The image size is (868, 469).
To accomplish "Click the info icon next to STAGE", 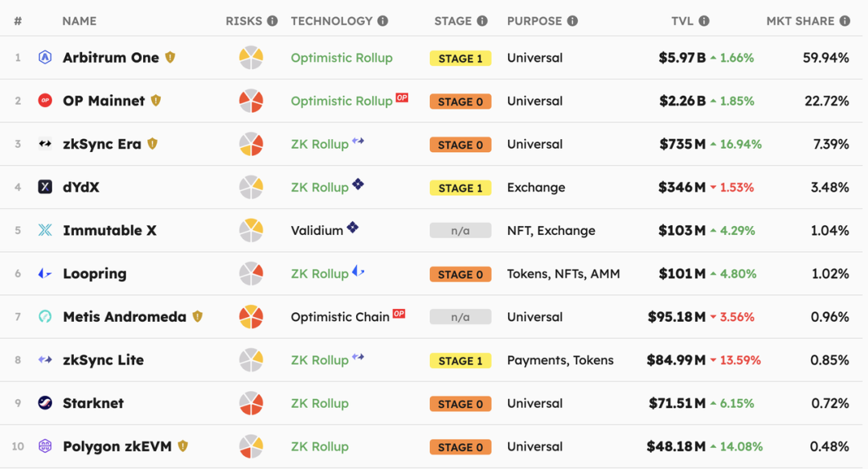I will click(482, 21).
